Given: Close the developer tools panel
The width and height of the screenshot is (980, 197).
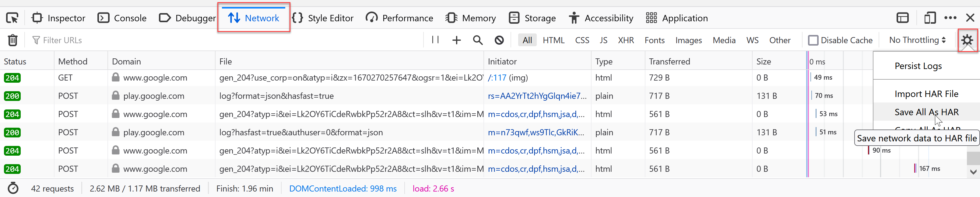Looking at the screenshot, I should (970, 18).
